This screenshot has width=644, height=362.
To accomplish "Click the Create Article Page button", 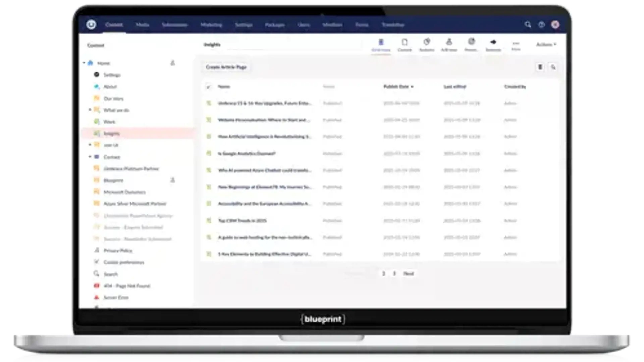I will click(226, 67).
